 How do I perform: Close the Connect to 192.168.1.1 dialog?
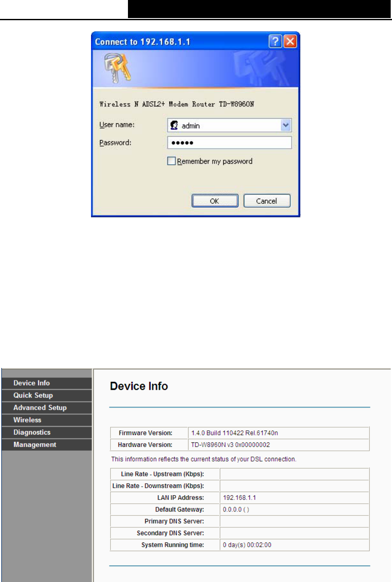click(291, 41)
